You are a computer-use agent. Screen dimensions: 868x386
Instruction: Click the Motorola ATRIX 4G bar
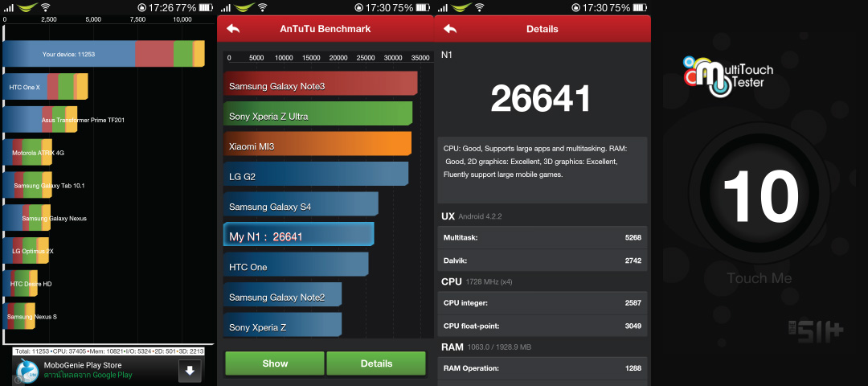[x=27, y=152]
